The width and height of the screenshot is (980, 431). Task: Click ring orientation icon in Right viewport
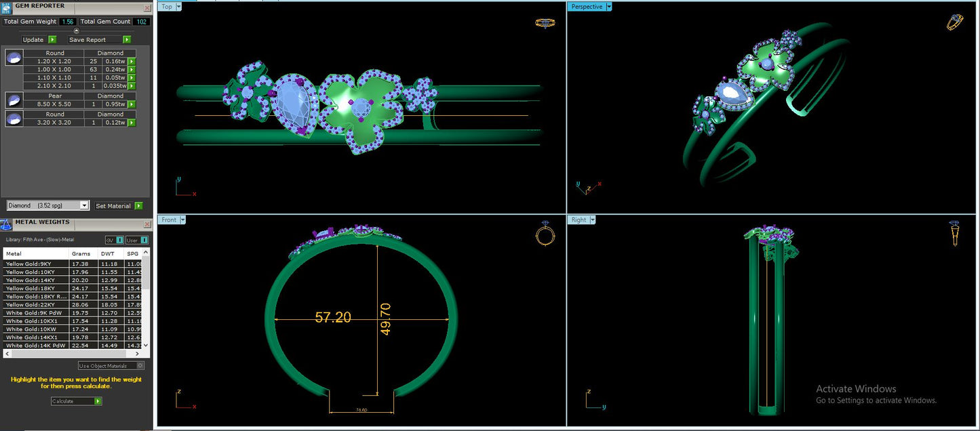coord(955,234)
